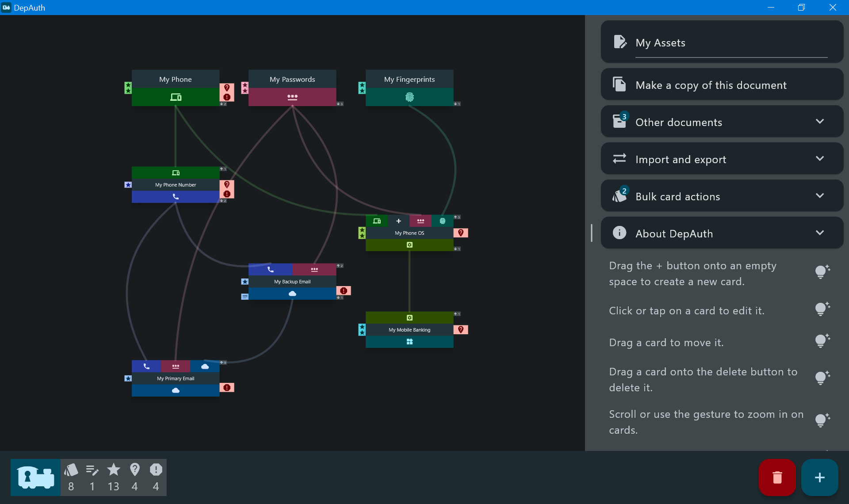849x504 pixels.
Task: Click the blue plus add-card button
Action: pyautogui.click(x=819, y=477)
